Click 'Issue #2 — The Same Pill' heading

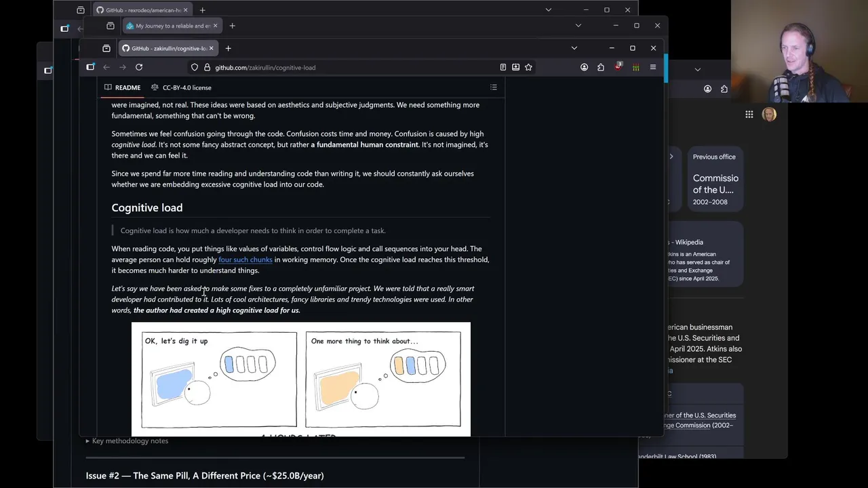click(x=205, y=476)
